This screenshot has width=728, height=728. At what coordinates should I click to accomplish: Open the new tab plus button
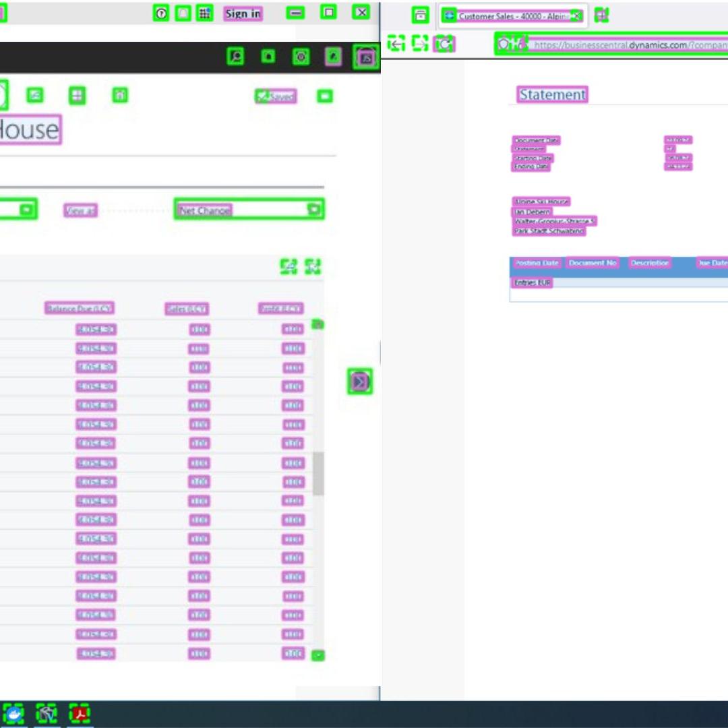point(601,16)
